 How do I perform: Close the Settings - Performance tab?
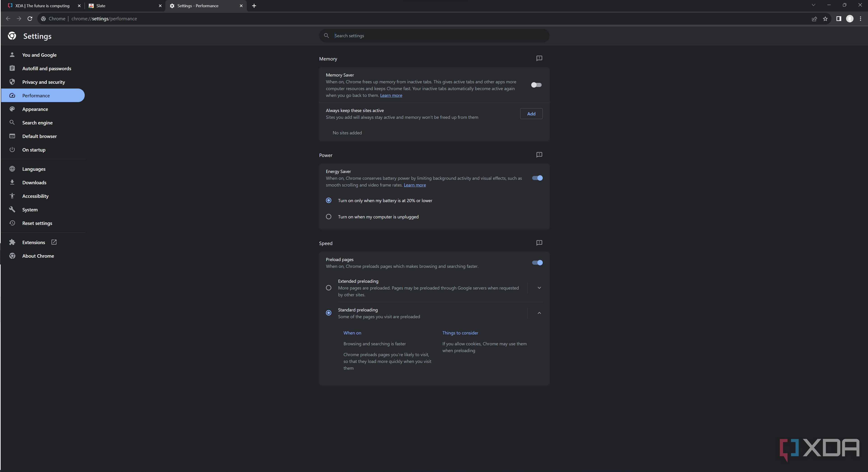(x=241, y=6)
